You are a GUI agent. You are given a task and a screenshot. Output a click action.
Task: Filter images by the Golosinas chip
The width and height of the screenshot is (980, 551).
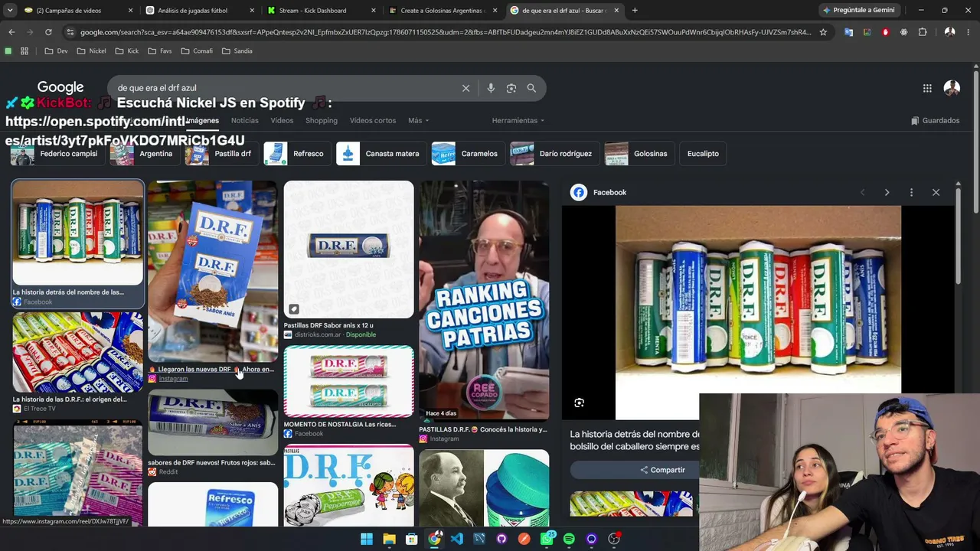point(639,154)
